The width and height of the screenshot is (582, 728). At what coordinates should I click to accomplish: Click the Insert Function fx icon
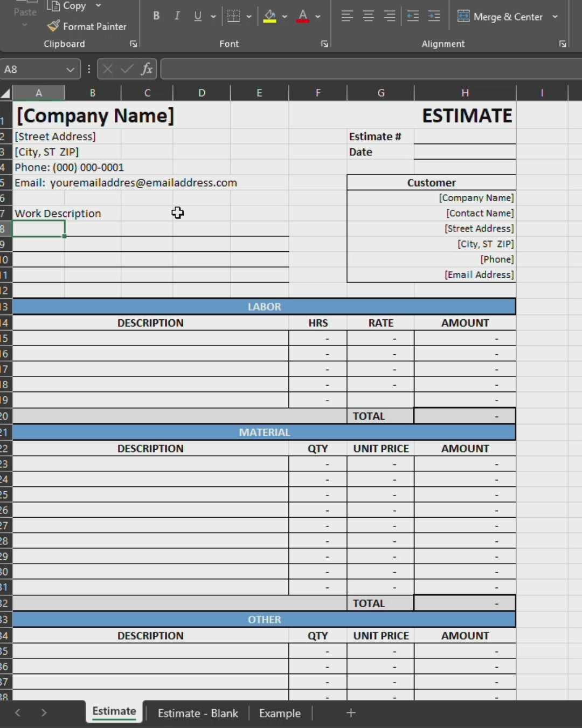[147, 69]
